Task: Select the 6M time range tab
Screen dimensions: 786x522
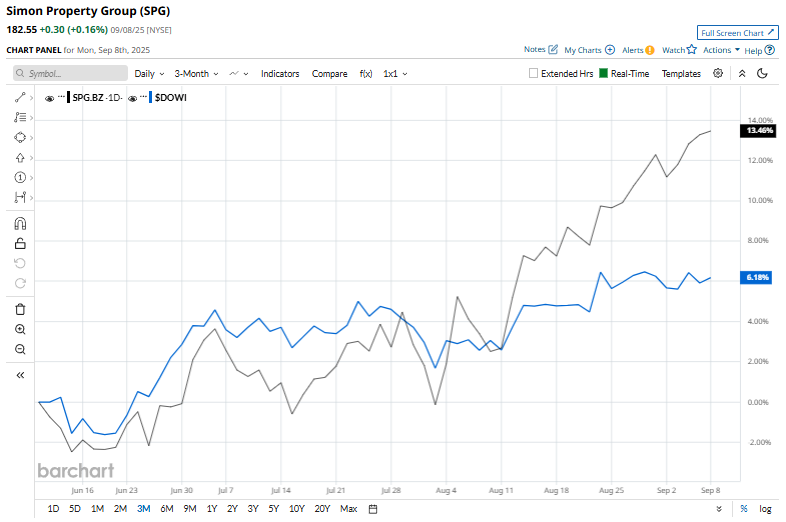Action: [x=167, y=508]
